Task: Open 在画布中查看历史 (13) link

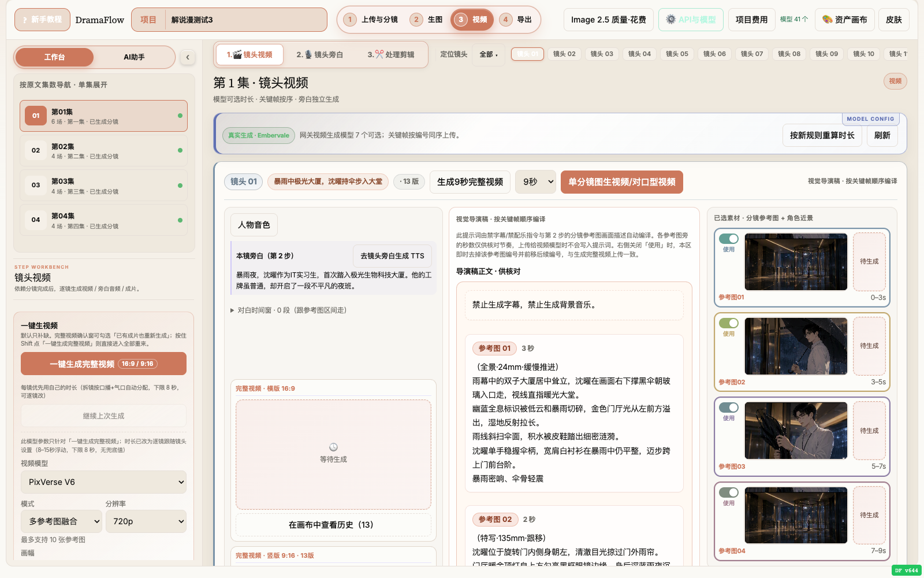Action: click(x=333, y=525)
